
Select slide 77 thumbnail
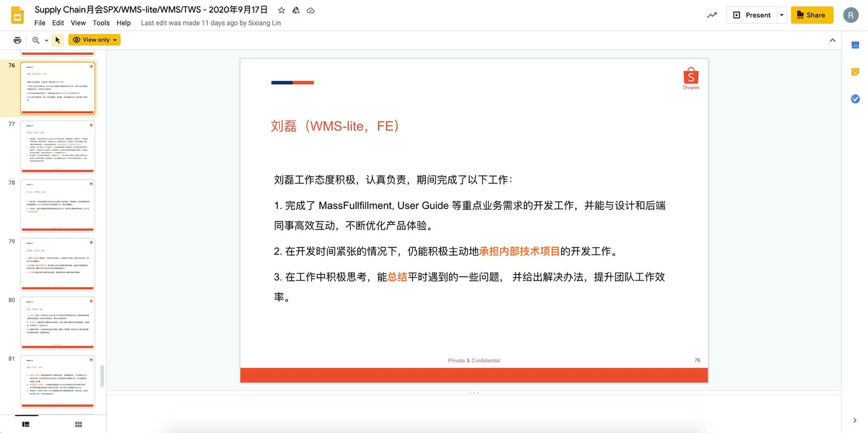pos(58,147)
